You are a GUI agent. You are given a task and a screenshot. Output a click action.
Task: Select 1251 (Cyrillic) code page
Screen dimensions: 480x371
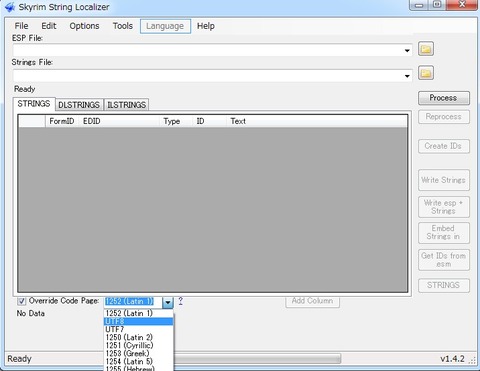[139, 345]
